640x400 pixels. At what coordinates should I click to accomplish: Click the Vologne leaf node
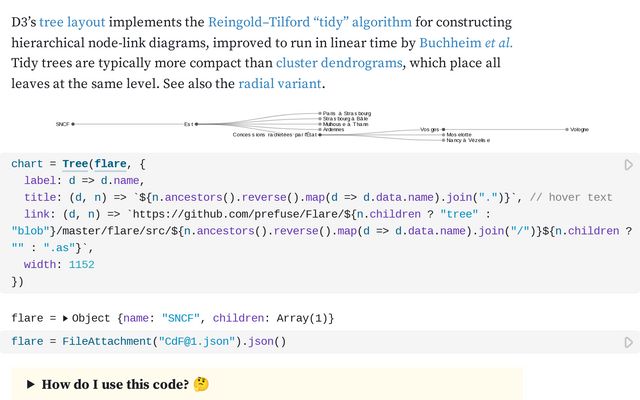567,129
